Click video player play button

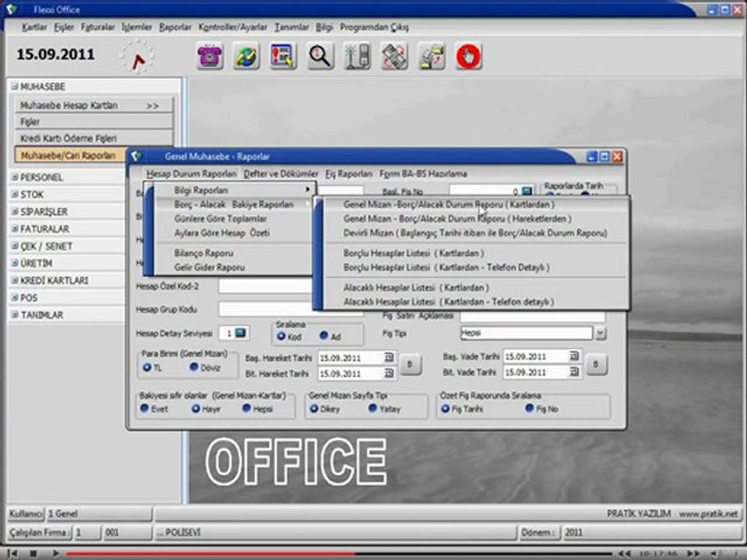55,553
